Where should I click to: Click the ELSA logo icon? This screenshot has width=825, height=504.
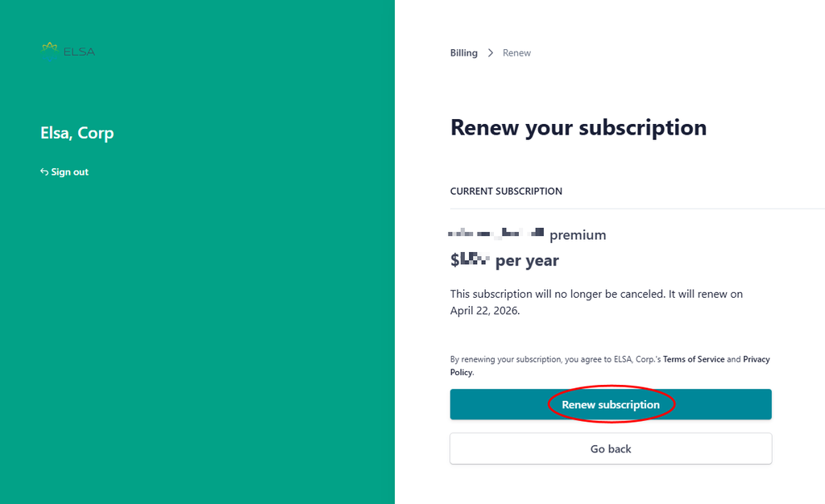(x=50, y=51)
